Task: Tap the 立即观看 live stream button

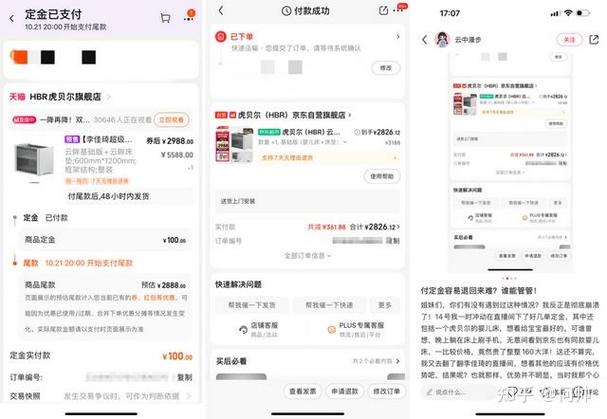Action: pos(172,120)
